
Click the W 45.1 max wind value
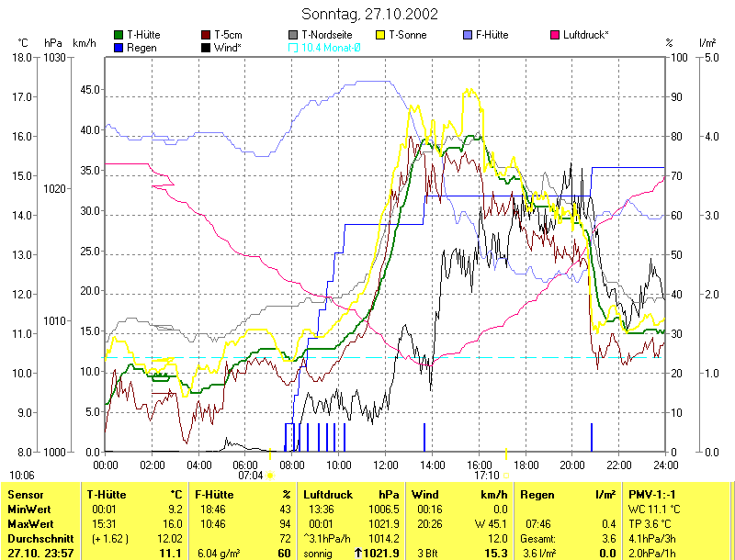pos(492,524)
